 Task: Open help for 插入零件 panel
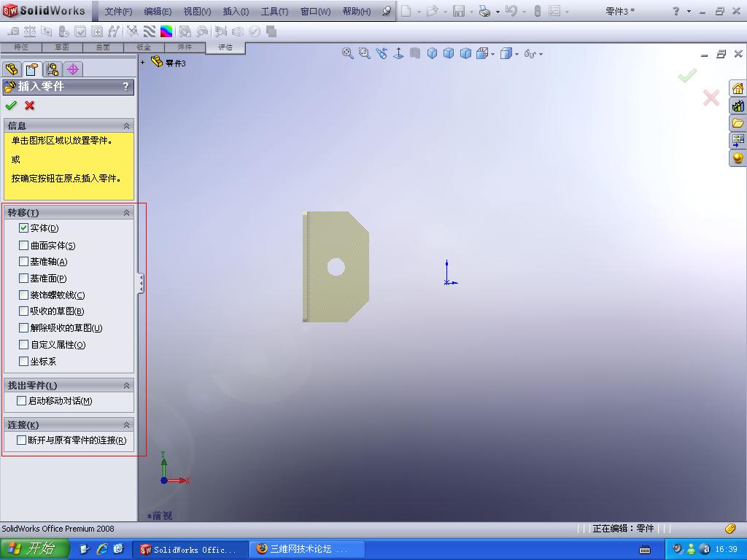coord(125,86)
